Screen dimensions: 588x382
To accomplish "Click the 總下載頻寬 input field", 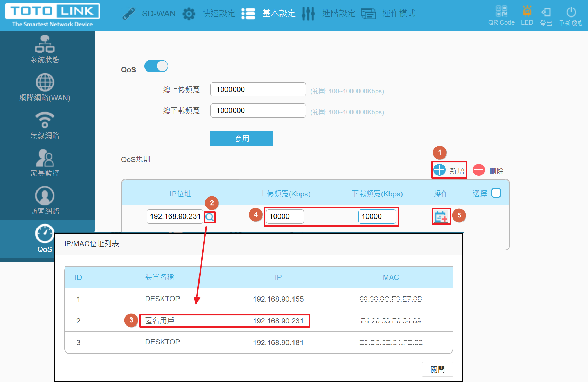I will [x=258, y=110].
